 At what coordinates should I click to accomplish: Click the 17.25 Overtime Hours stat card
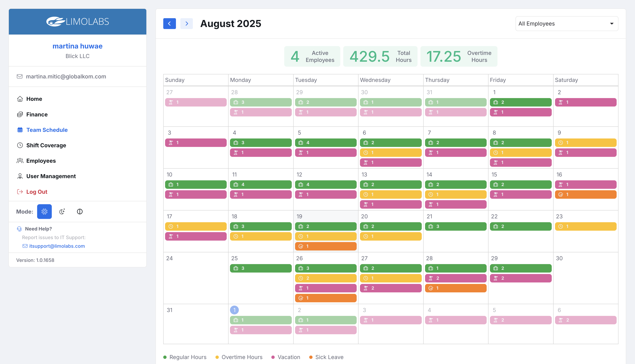tap(459, 56)
